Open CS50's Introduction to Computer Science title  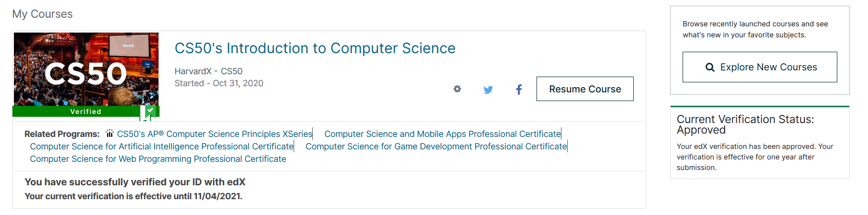(315, 48)
